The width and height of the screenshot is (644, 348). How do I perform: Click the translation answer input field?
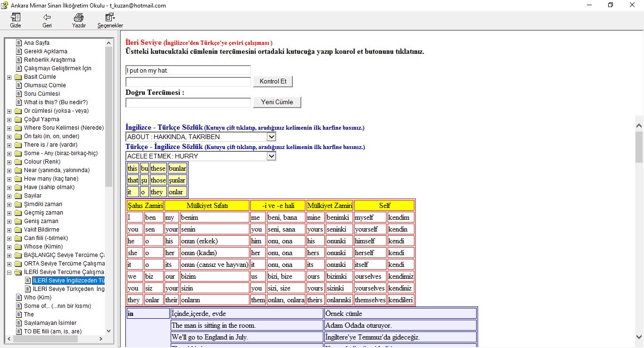tap(188, 82)
